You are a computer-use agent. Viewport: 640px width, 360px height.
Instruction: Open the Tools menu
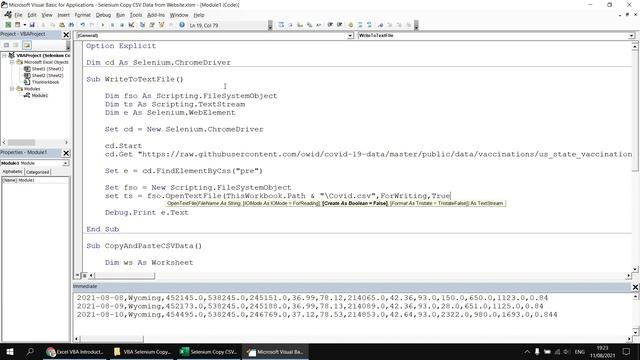click(x=136, y=15)
